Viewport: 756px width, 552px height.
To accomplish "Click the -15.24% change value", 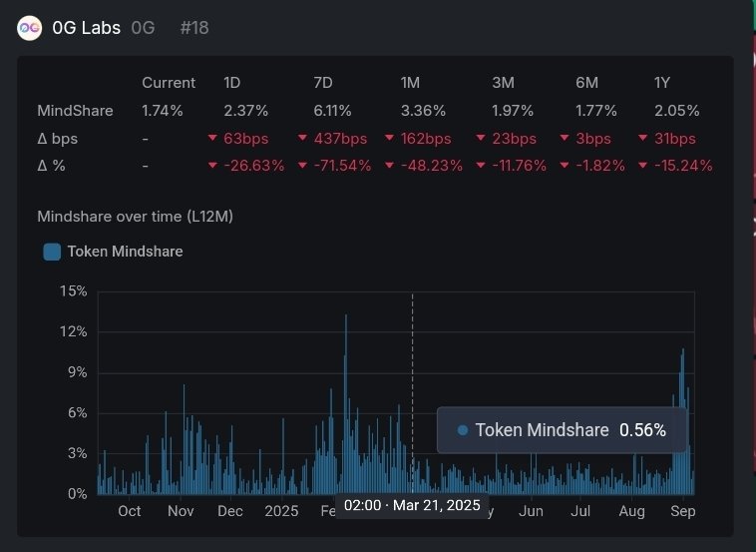I will click(x=683, y=166).
